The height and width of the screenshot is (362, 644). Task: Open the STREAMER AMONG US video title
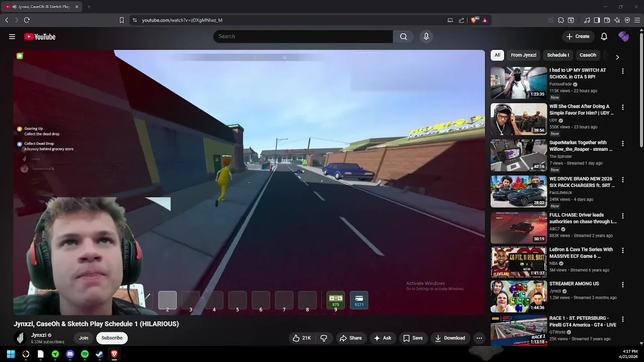pos(574,284)
